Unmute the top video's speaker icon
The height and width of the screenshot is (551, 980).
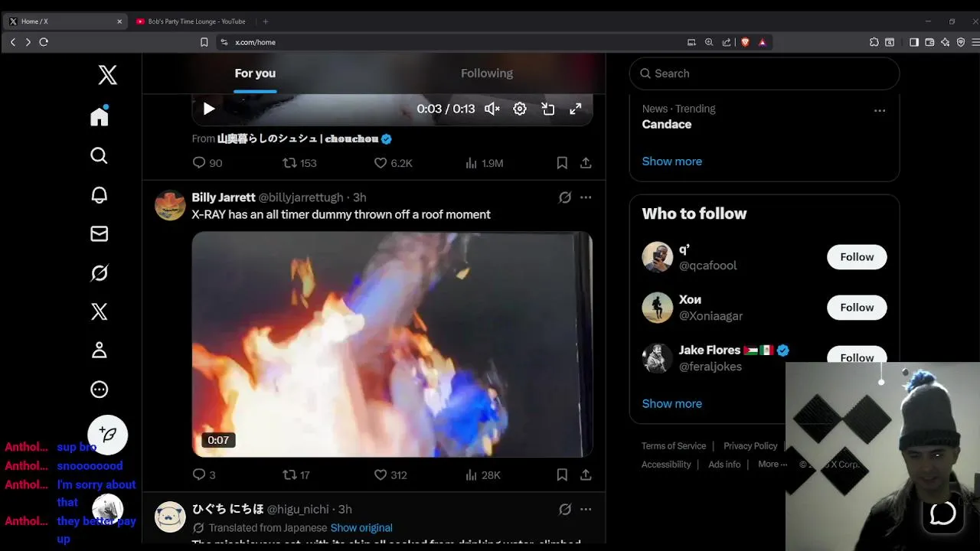492,109
